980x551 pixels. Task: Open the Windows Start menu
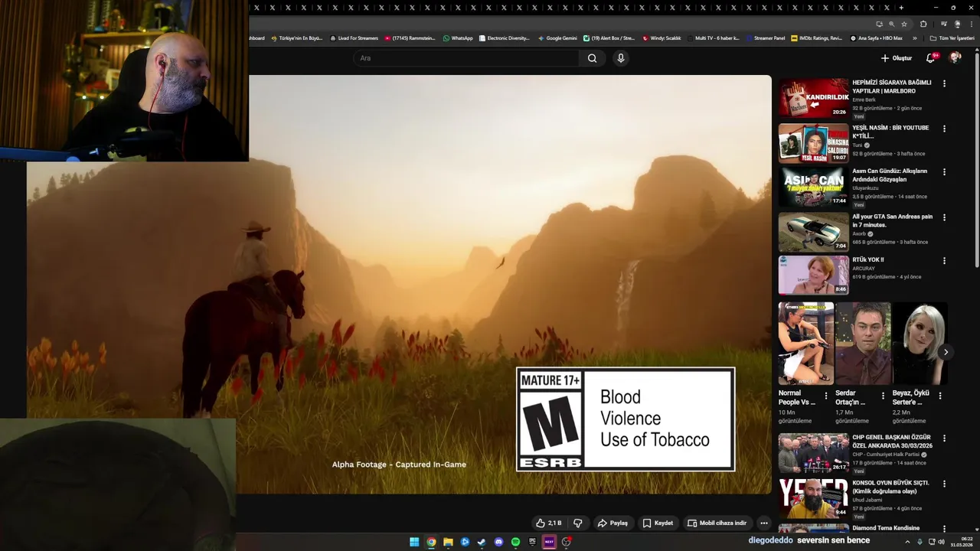(x=414, y=542)
